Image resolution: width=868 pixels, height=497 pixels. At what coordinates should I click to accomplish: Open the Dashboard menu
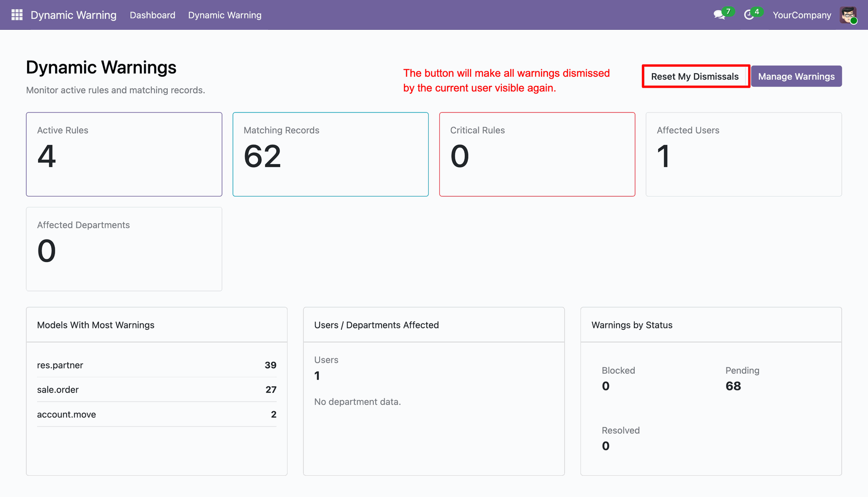pos(152,15)
